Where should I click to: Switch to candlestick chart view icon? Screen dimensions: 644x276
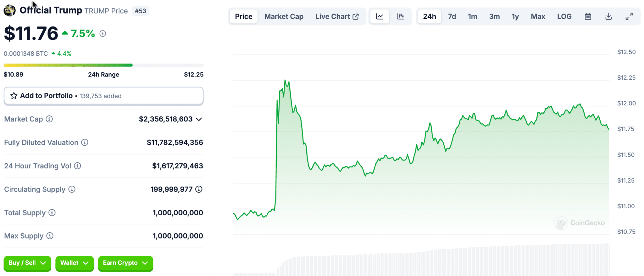[400, 16]
